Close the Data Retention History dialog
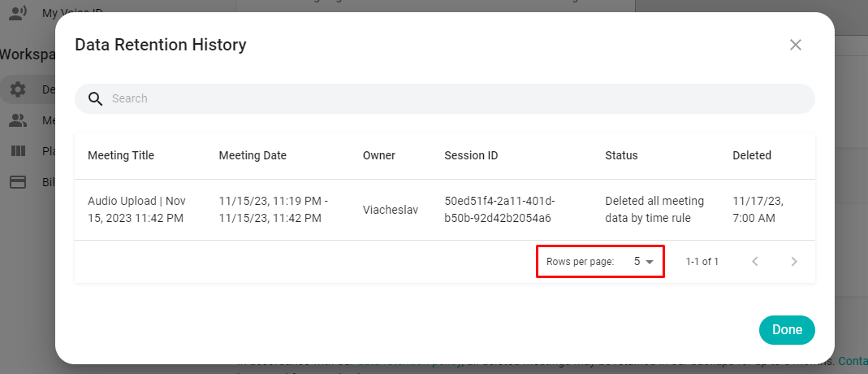The image size is (868, 374). point(796,45)
